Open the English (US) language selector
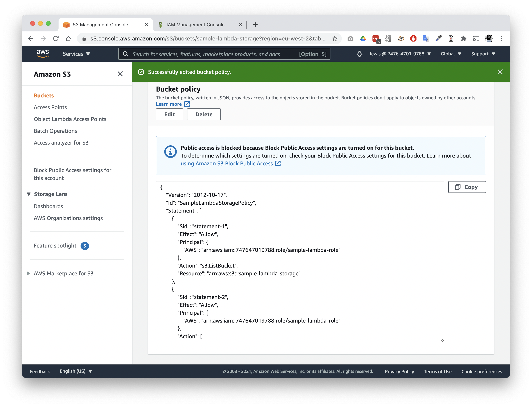The image size is (532, 407). point(76,371)
